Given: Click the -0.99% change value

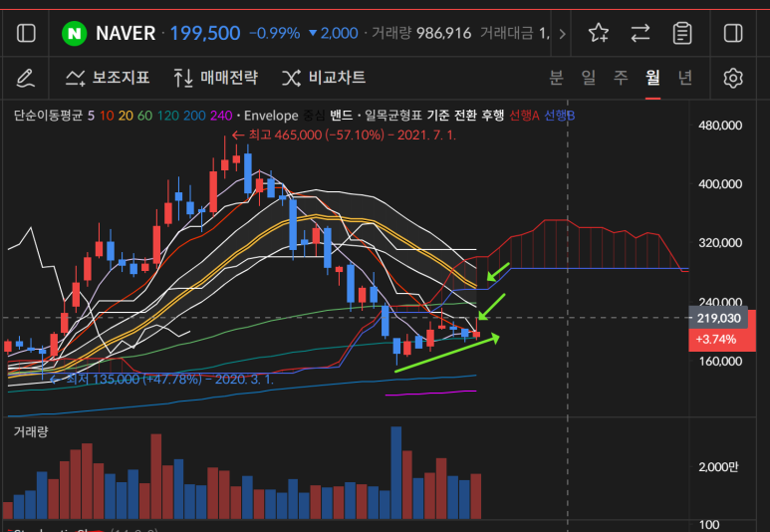Looking at the screenshot, I should [x=275, y=34].
